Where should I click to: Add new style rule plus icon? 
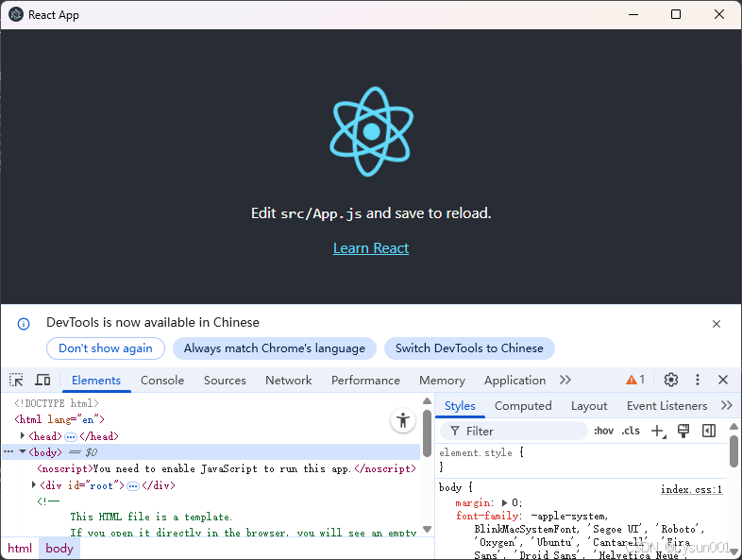click(658, 432)
